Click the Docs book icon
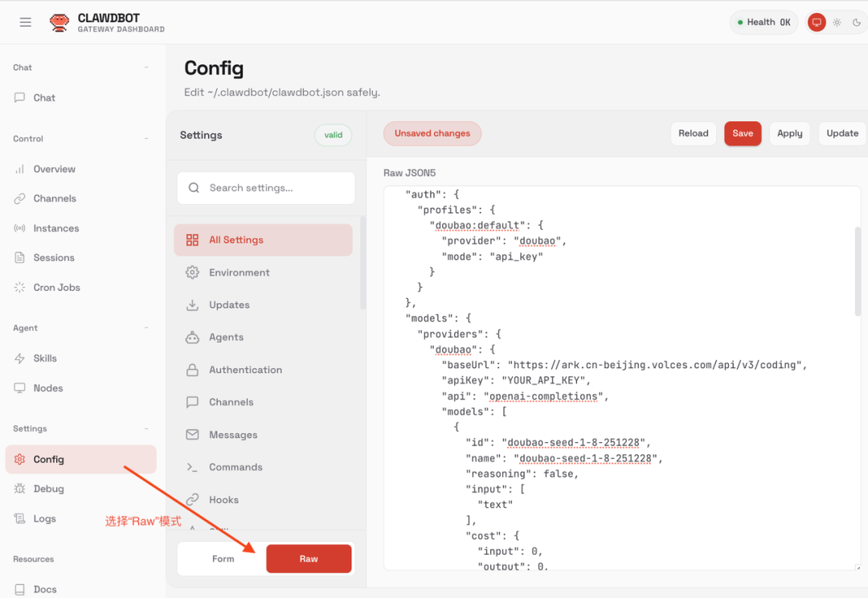The height and width of the screenshot is (598, 868). click(19, 590)
